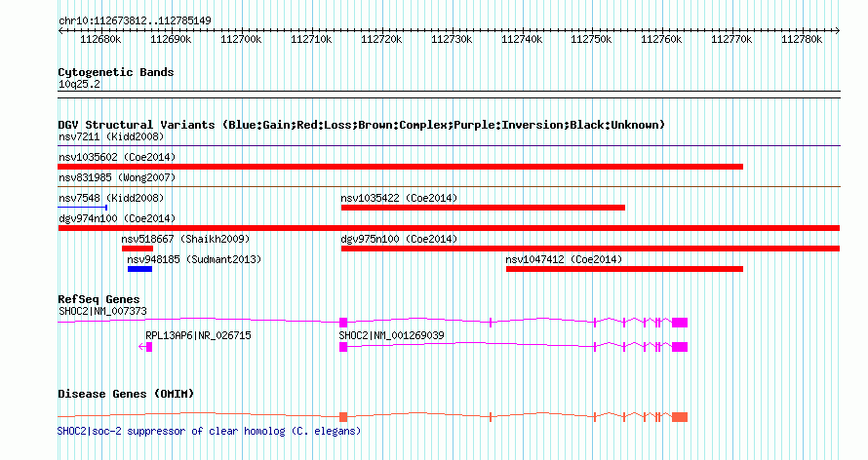Open SHOC2|NM_007373 transcript label
The height and width of the screenshot is (460, 868).
coord(103,311)
